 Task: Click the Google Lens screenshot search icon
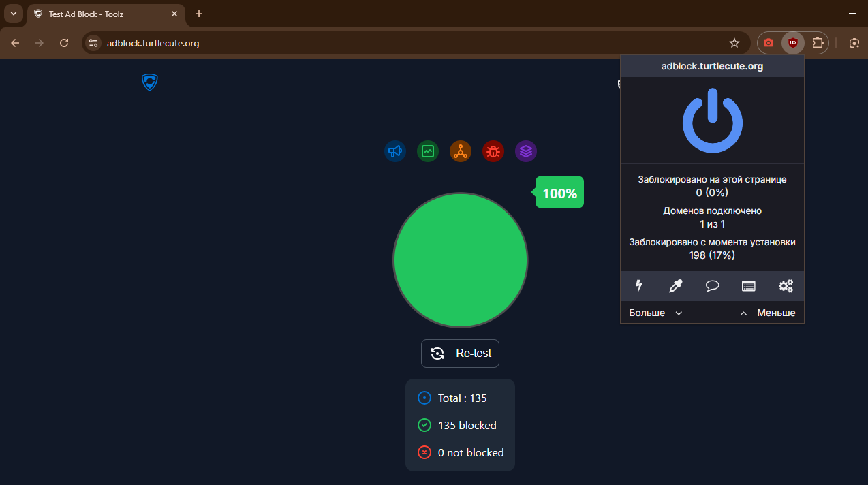[854, 43]
